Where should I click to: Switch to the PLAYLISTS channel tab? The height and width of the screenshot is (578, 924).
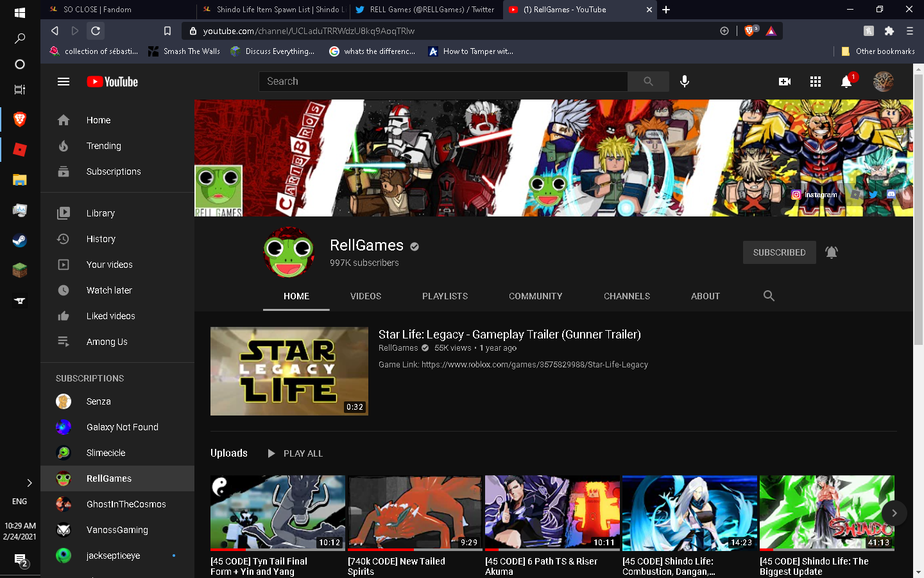(445, 296)
